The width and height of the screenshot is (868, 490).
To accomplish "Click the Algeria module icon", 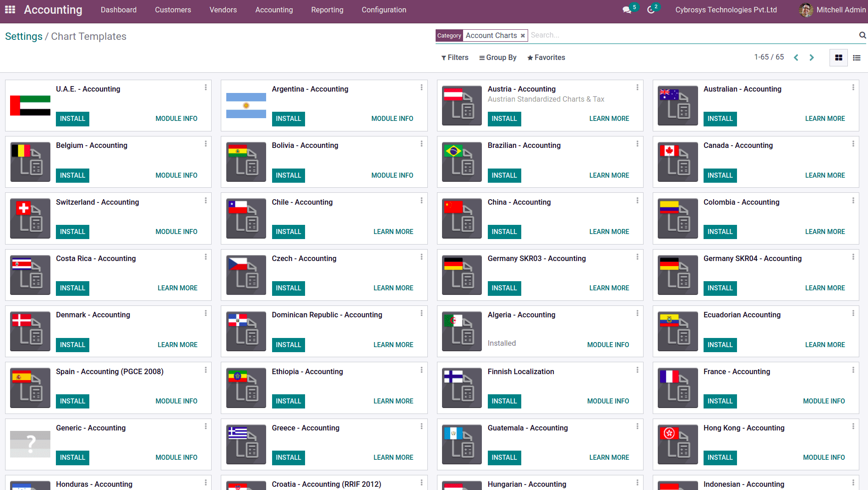I will click(x=462, y=332).
